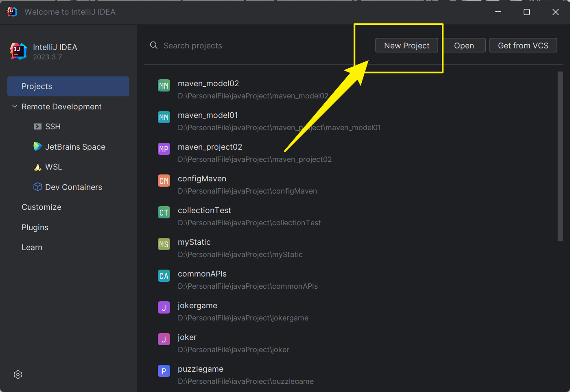The height and width of the screenshot is (392, 570).
Task: Open settings gear icon at bottom left
Action: tap(18, 375)
